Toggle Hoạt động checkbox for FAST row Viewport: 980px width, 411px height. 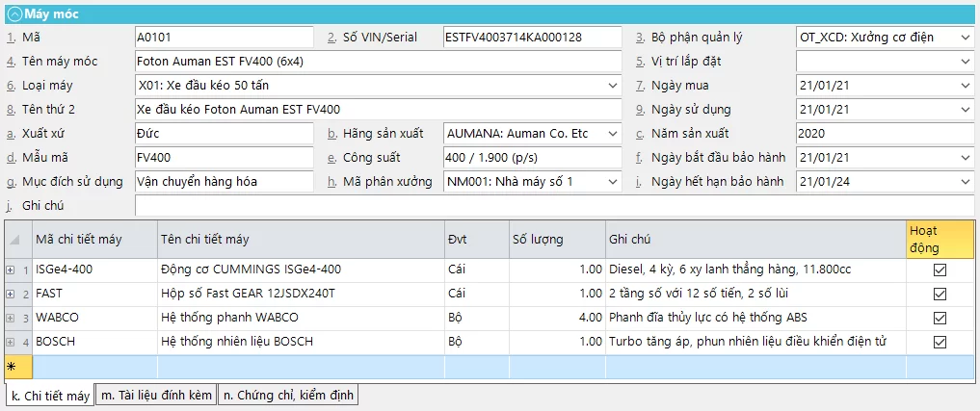[x=940, y=294]
